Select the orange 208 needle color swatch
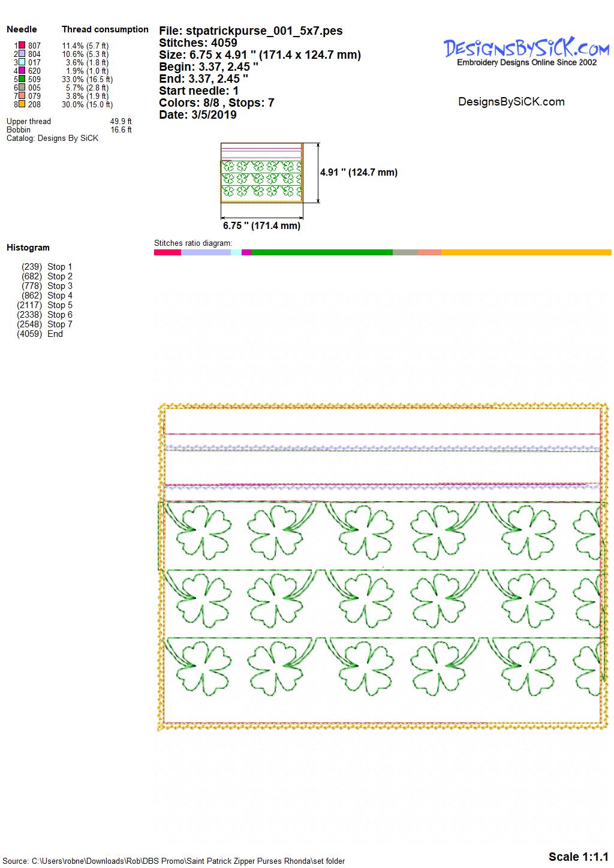This screenshot has height=868, width=614. [x=22, y=104]
